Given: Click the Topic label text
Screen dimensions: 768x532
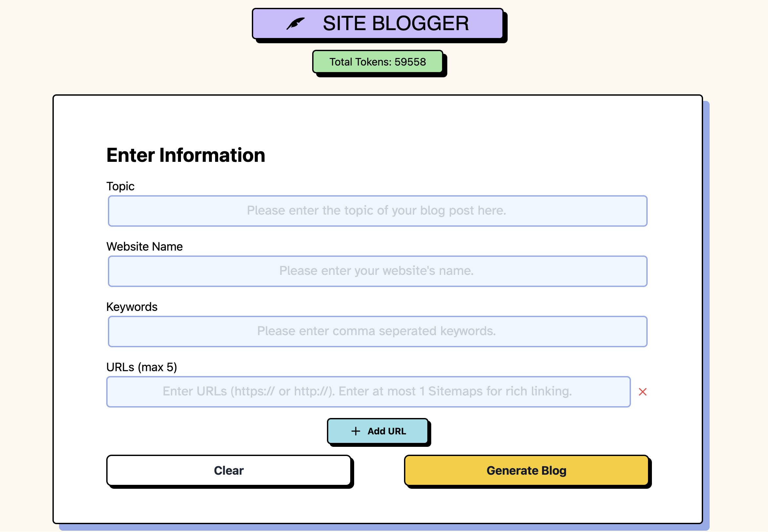Looking at the screenshot, I should tap(120, 186).
